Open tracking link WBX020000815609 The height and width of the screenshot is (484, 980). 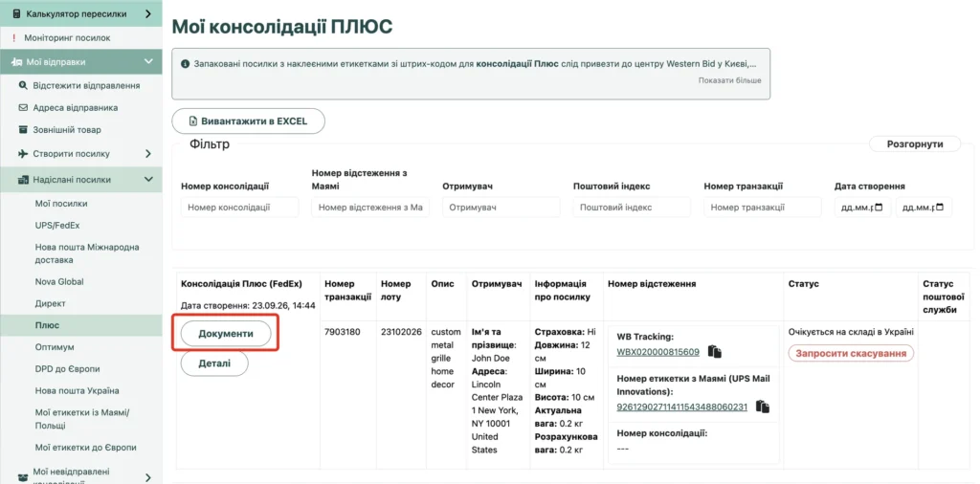click(x=657, y=352)
